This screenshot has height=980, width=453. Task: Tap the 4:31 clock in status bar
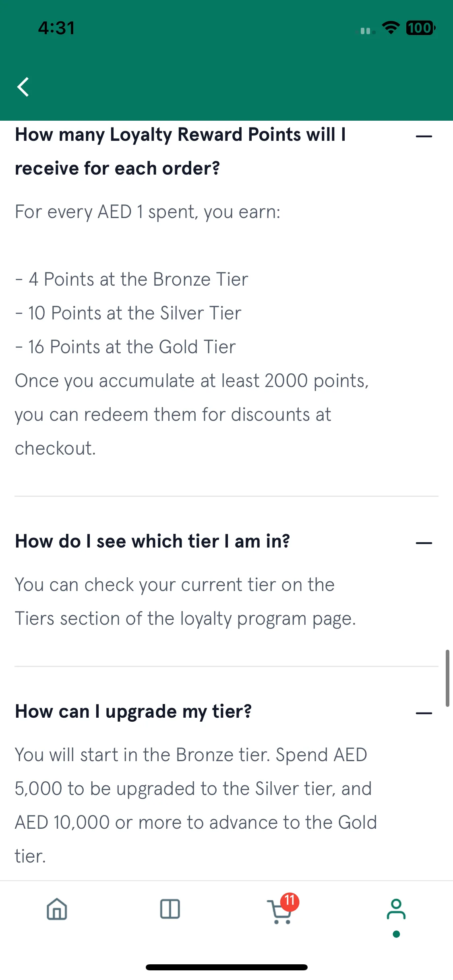56,28
